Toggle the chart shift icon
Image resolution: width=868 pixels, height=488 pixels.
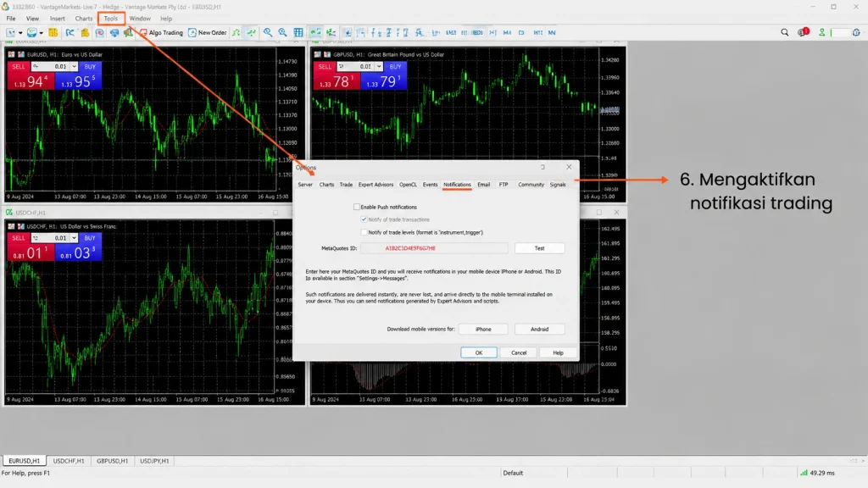pyautogui.click(x=331, y=33)
